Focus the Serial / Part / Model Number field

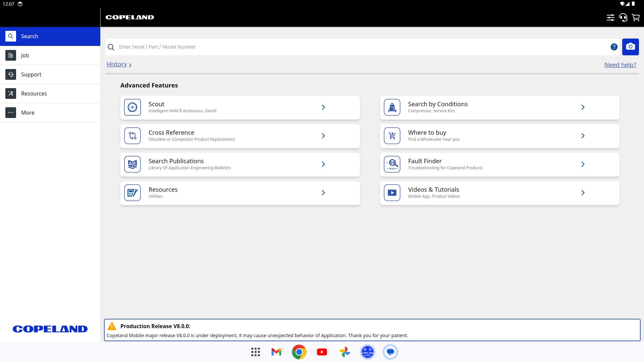click(362, 47)
